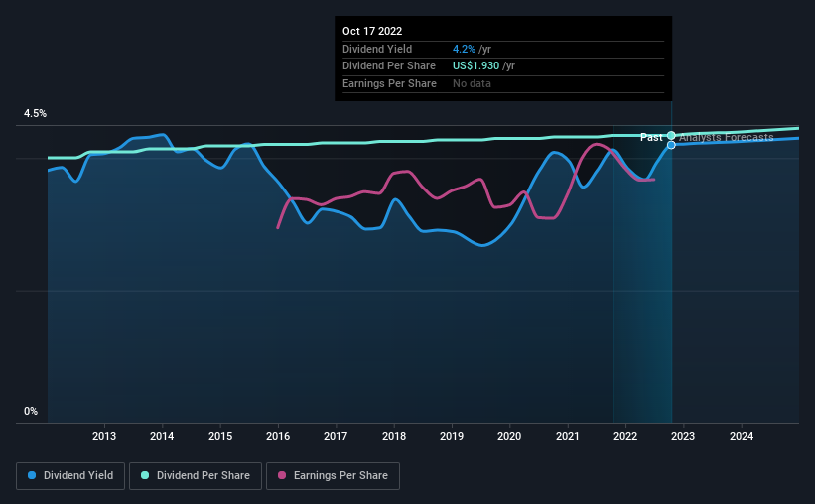Click the 2015 x-axis label
Image resolution: width=815 pixels, height=504 pixels.
(220, 436)
